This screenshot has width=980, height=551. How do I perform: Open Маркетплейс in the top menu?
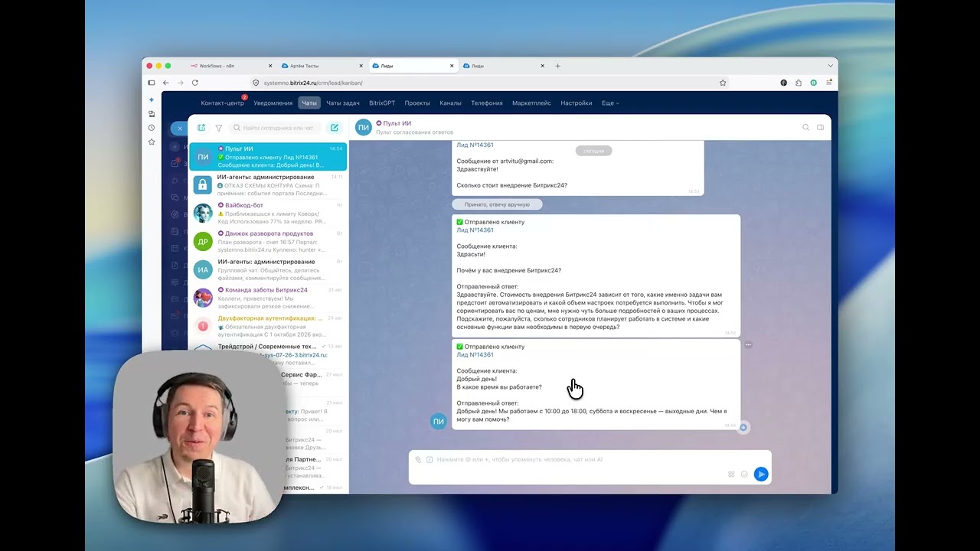click(531, 103)
